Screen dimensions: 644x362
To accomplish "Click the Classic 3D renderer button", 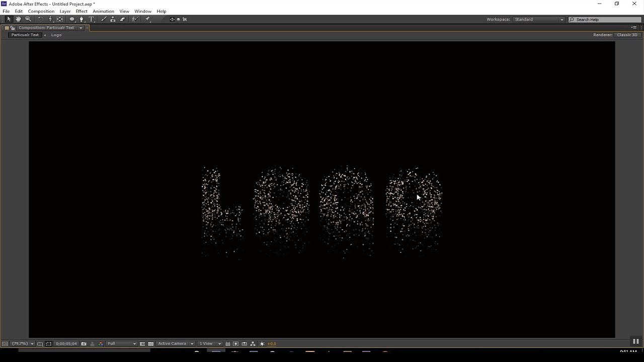I will tap(627, 35).
